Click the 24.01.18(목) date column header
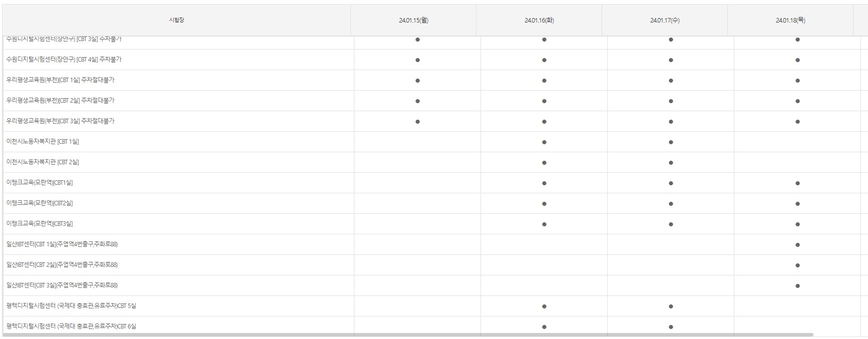Viewport: 868px width, 339px height. (790, 20)
